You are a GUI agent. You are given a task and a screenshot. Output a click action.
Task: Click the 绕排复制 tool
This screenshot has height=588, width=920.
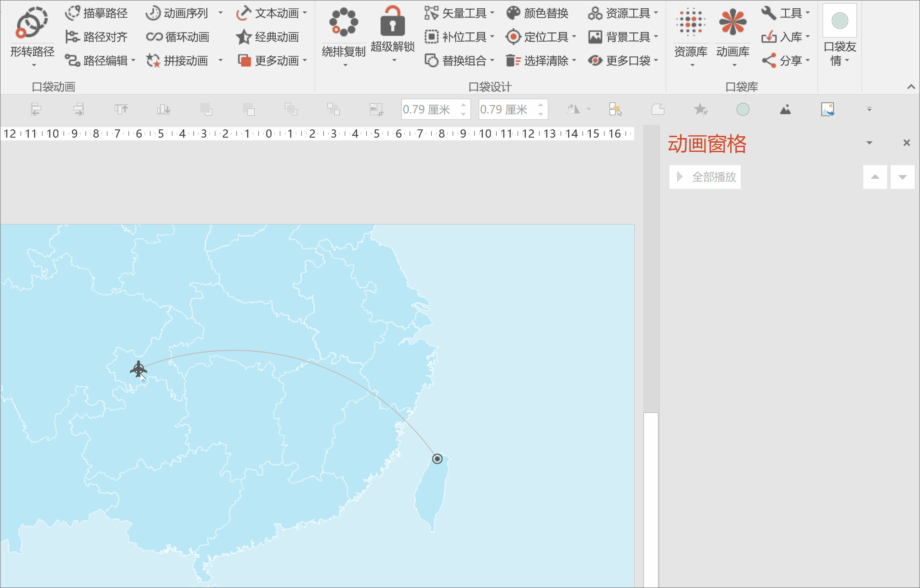tap(344, 37)
